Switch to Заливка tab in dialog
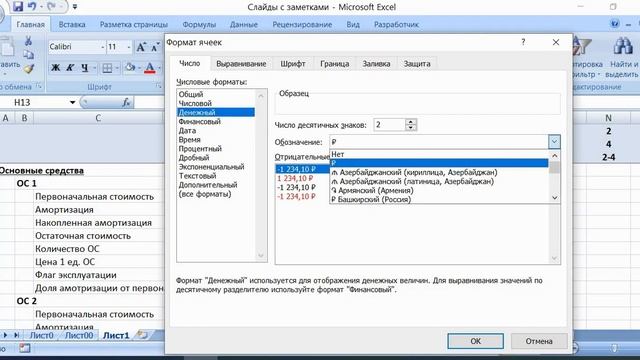Image resolution: width=640 pixels, height=360 pixels. 376,64
